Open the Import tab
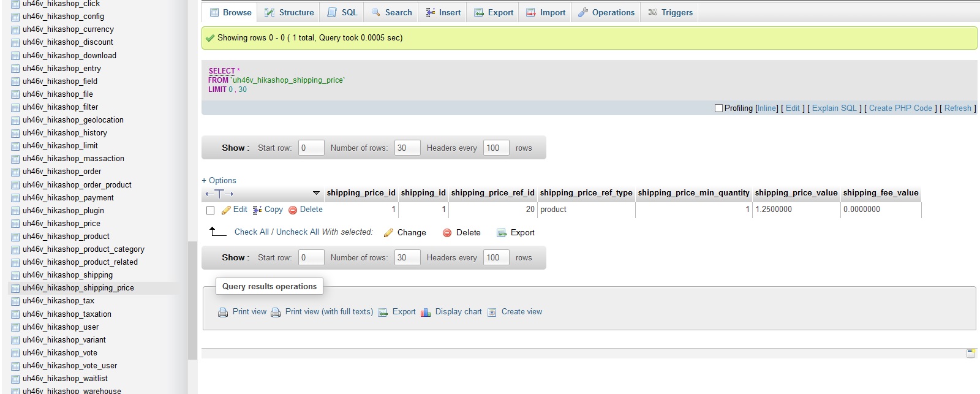Viewport: 980px width, 394px height. [546, 12]
